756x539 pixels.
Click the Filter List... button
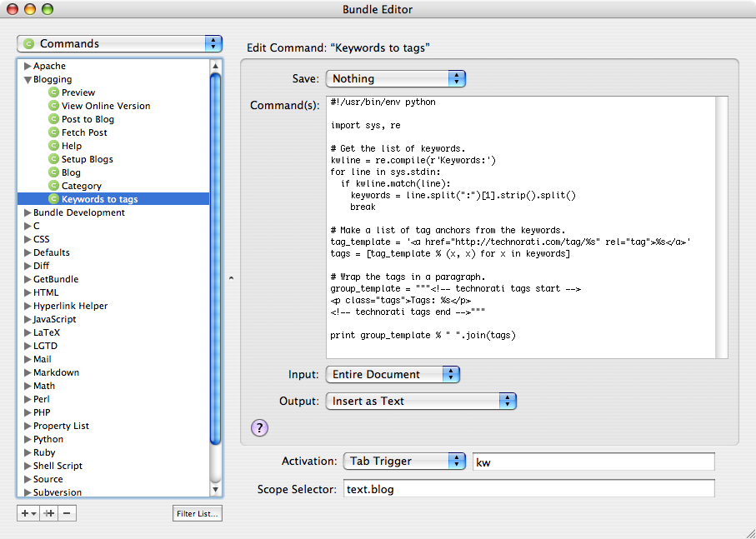(x=198, y=513)
